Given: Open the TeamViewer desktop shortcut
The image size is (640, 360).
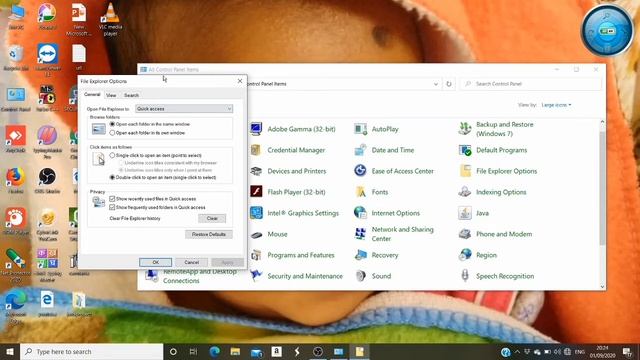Looking at the screenshot, I should click(47, 59).
